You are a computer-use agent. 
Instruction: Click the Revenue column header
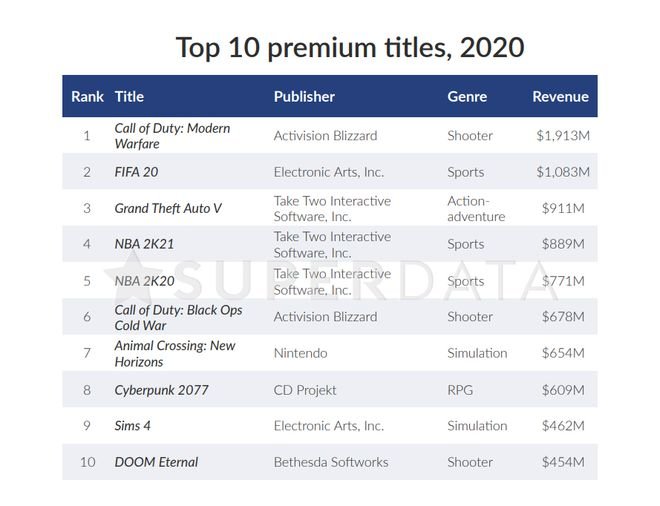560,96
